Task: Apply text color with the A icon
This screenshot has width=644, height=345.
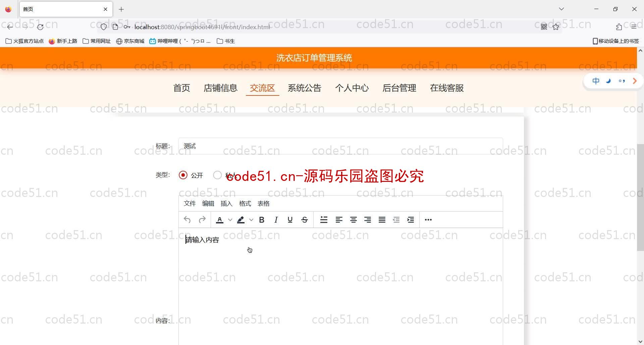Action: [220, 220]
